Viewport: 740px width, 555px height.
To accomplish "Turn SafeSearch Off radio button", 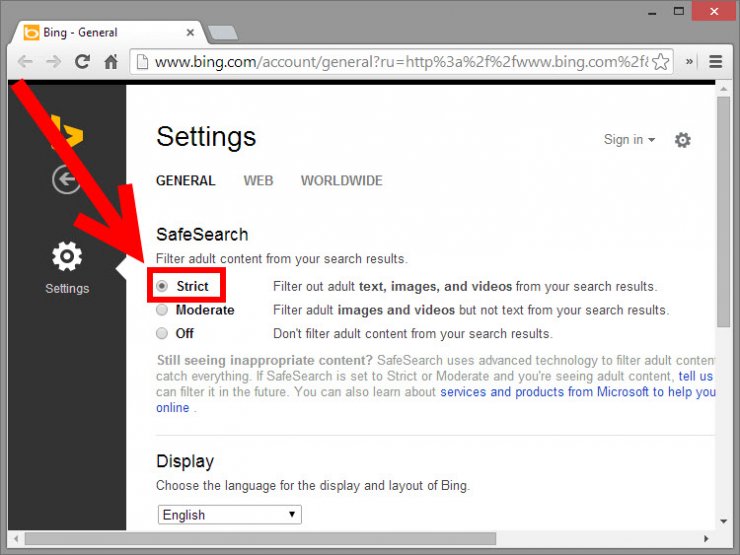I will pos(162,333).
